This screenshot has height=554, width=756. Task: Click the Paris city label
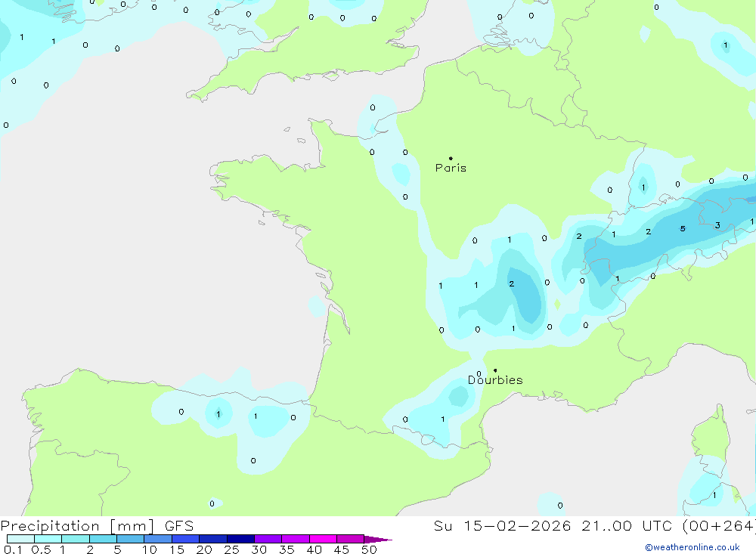[x=451, y=168]
